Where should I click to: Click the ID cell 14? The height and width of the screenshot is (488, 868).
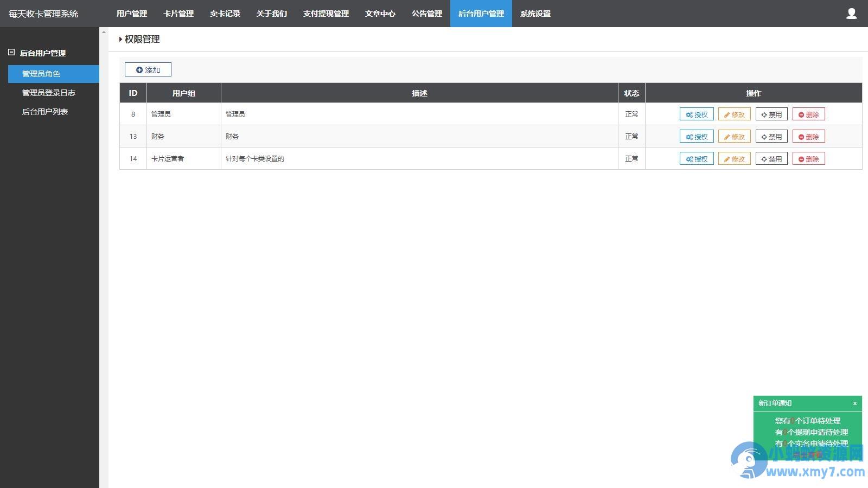click(133, 159)
